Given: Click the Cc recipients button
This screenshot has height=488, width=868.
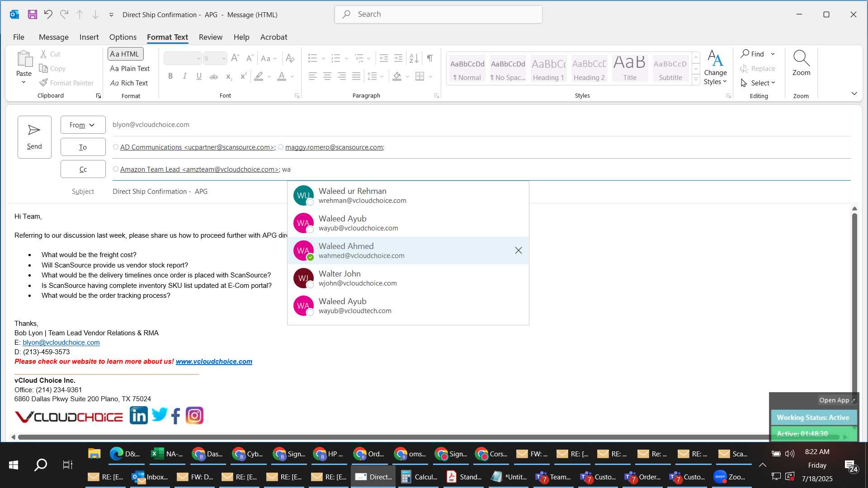Looking at the screenshot, I should pyautogui.click(x=83, y=169).
